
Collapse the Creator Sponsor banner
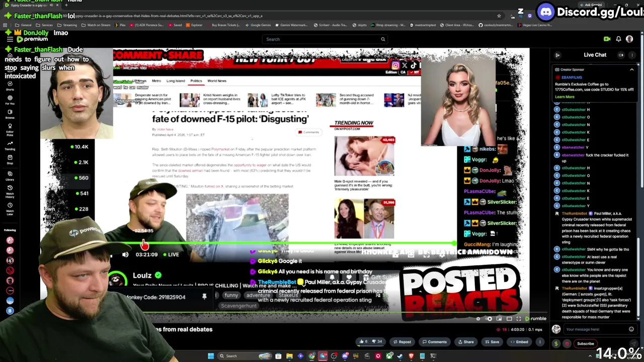click(632, 69)
